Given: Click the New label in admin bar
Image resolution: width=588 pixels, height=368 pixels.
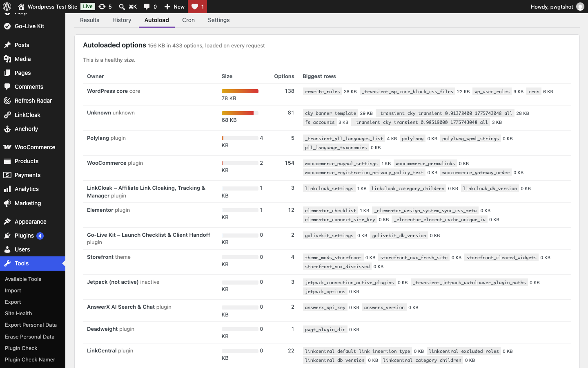Looking at the screenshot, I should pyautogui.click(x=179, y=7).
